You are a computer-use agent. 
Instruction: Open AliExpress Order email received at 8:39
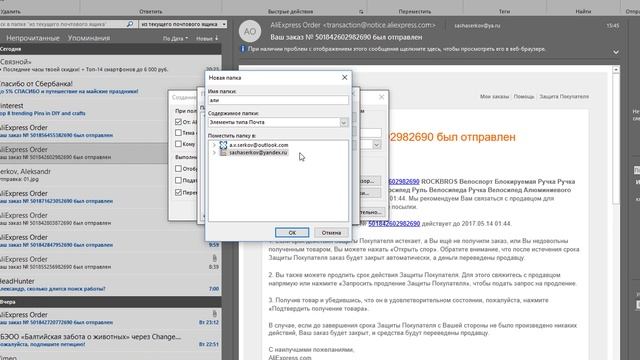(110, 263)
